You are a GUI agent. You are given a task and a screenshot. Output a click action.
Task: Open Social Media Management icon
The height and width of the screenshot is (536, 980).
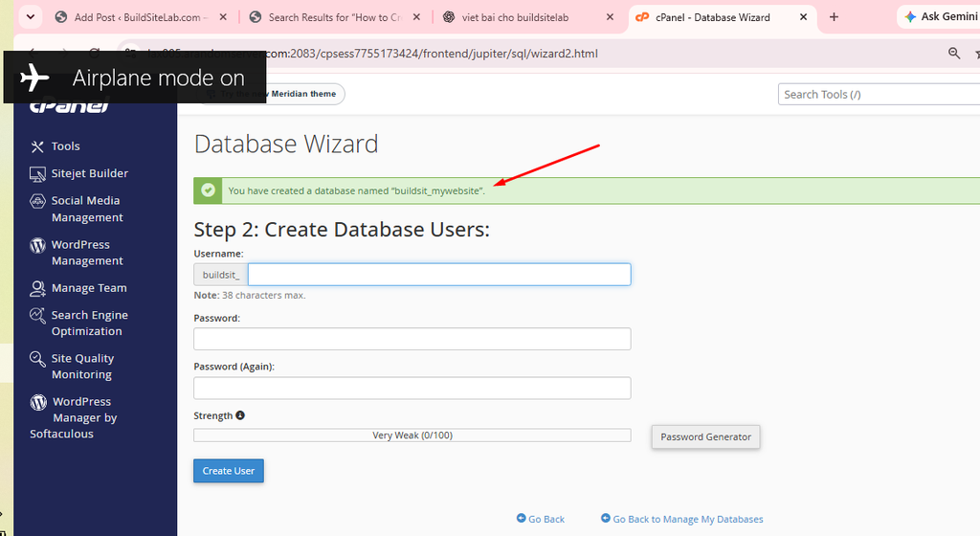(x=37, y=201)
